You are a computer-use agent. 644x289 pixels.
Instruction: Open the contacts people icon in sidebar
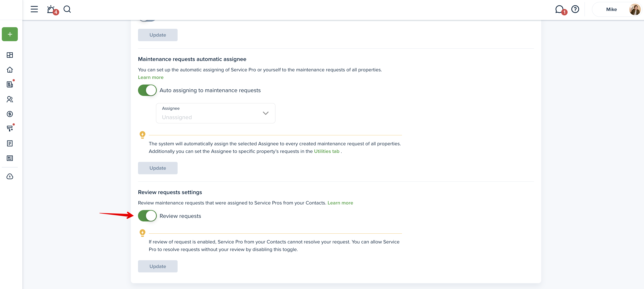pos(10,99)
